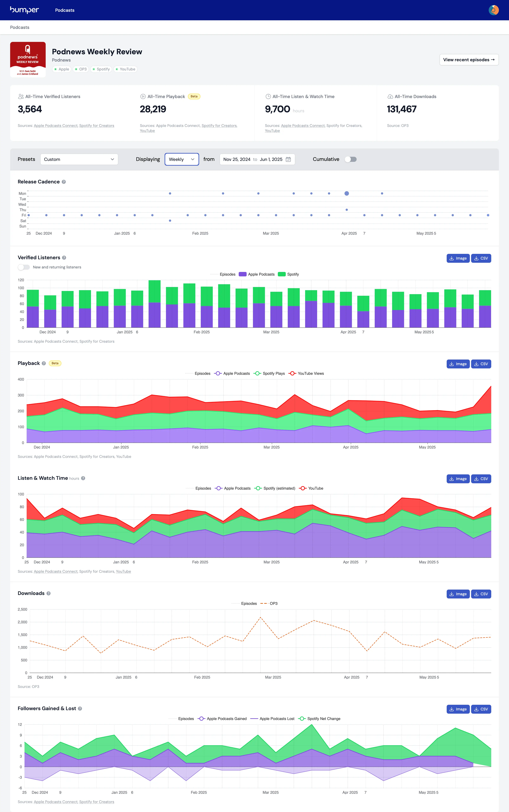Select the YouTube source tag

[125, 69]
